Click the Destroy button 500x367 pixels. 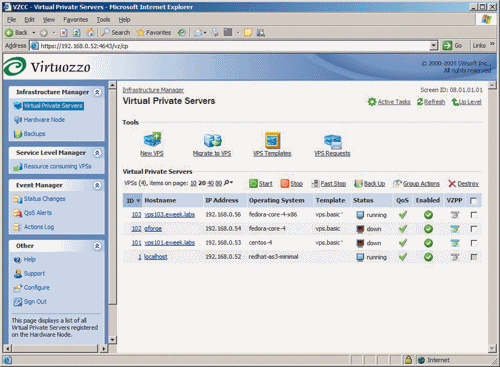coord(464,184)
